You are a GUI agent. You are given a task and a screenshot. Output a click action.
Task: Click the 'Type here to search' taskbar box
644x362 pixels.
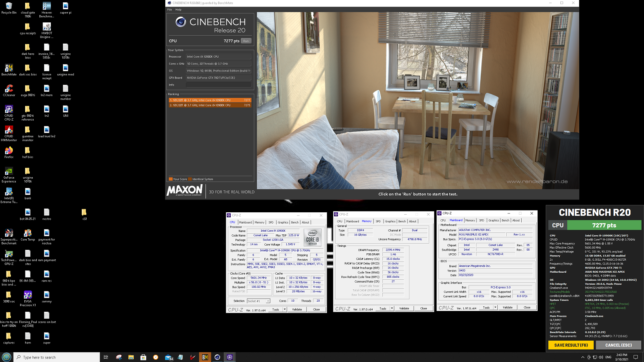click(57, 357)
